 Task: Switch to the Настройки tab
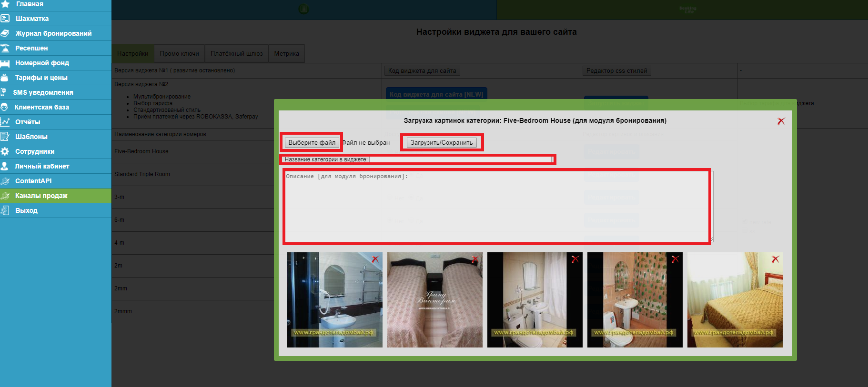132,54
